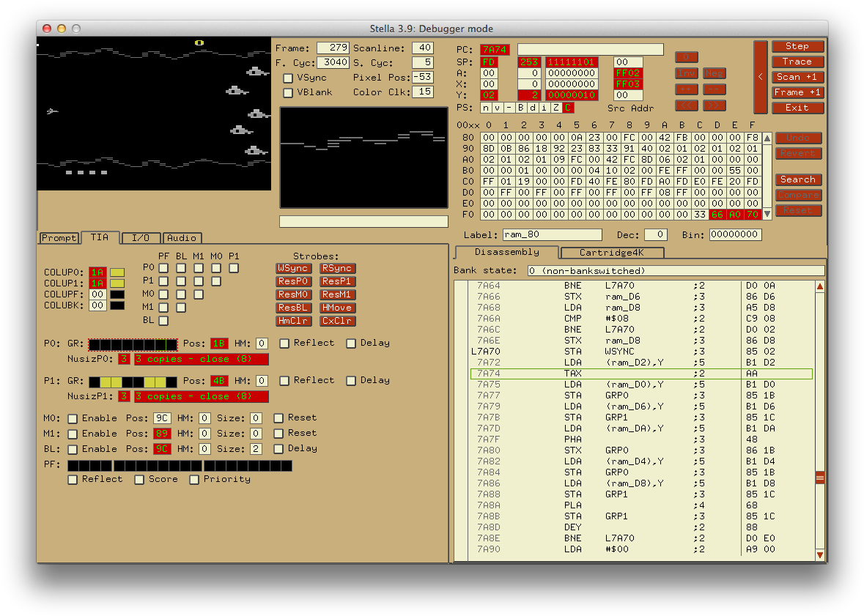Enable Reflect for player P0
This screenshot has width=864, height=616.
(284, 344)
